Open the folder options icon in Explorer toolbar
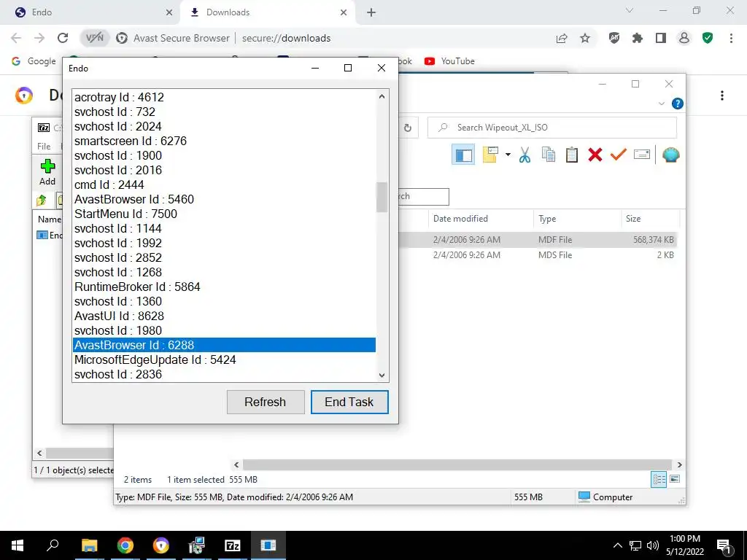 click(x=490, y=155)
